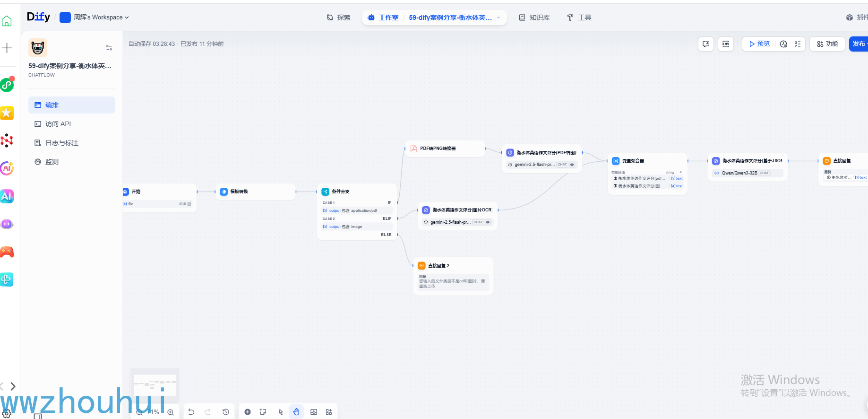Open 访问 API in the sidebar
The height and width of the screenshot is (419, 868).
[71, 124]
